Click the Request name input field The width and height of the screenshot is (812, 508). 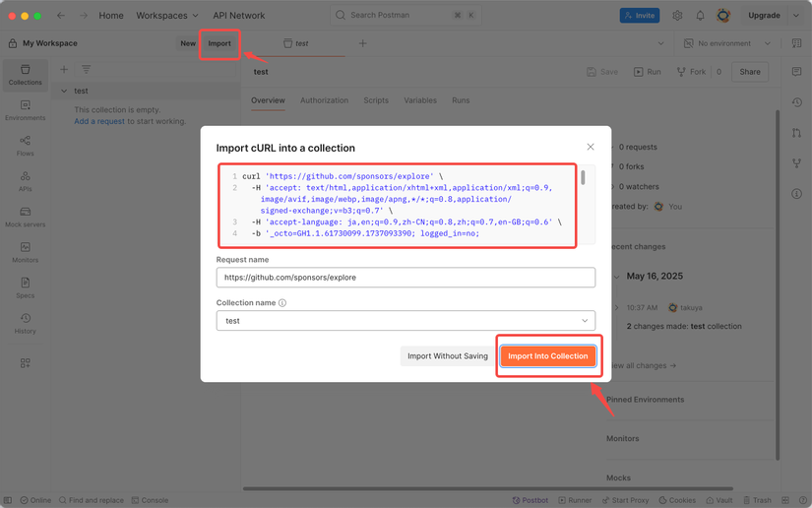(x=406, y=278)
